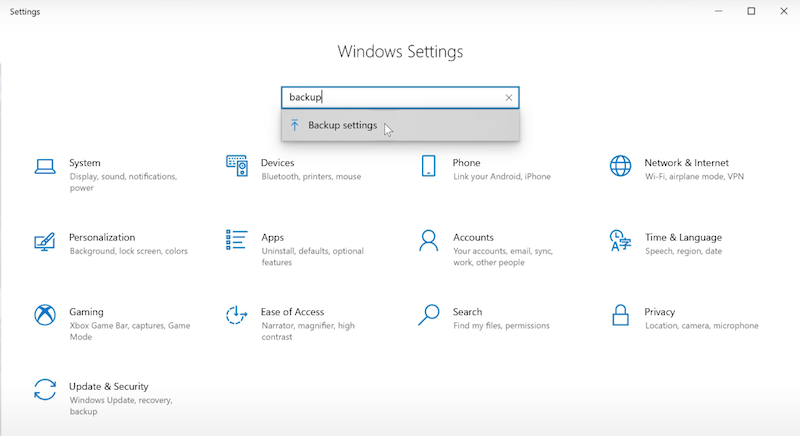Click 'Display, sound, notifications, power' description

click(x=123, y=182)
